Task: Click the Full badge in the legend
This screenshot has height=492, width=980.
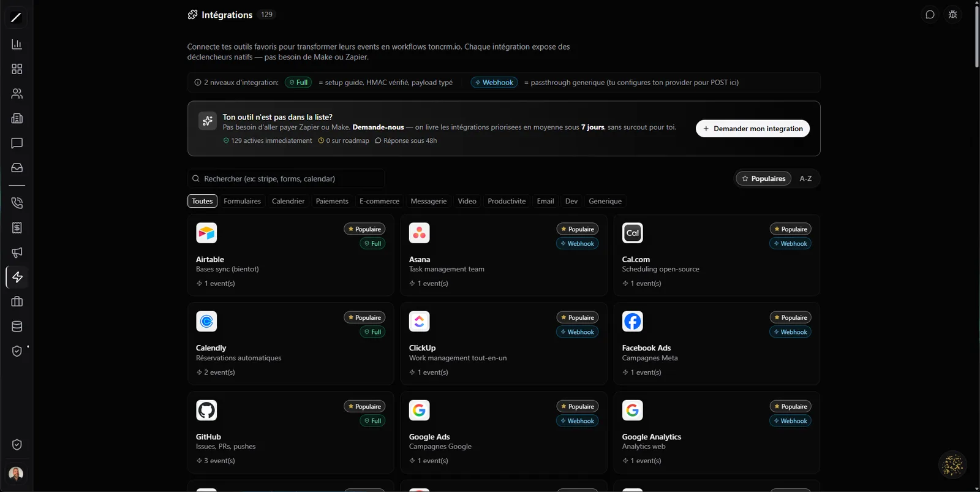Action: (298, 82)
